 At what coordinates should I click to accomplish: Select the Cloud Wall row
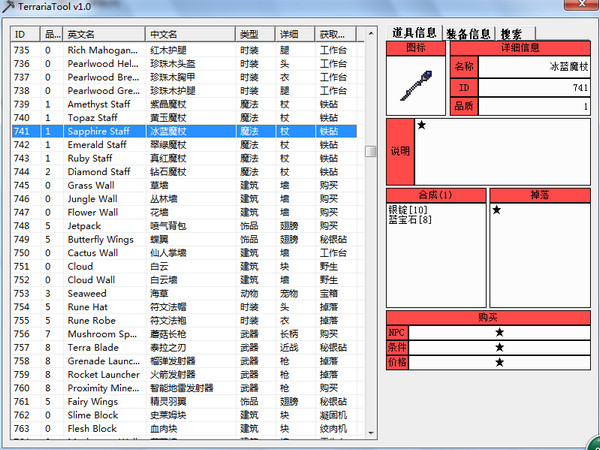click(x=184, y=280)
